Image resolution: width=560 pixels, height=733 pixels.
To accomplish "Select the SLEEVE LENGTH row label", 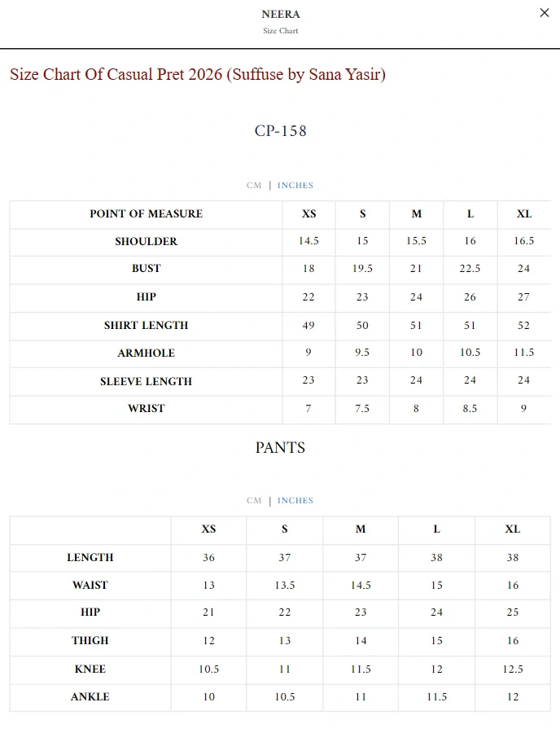I will click(146, 382).
